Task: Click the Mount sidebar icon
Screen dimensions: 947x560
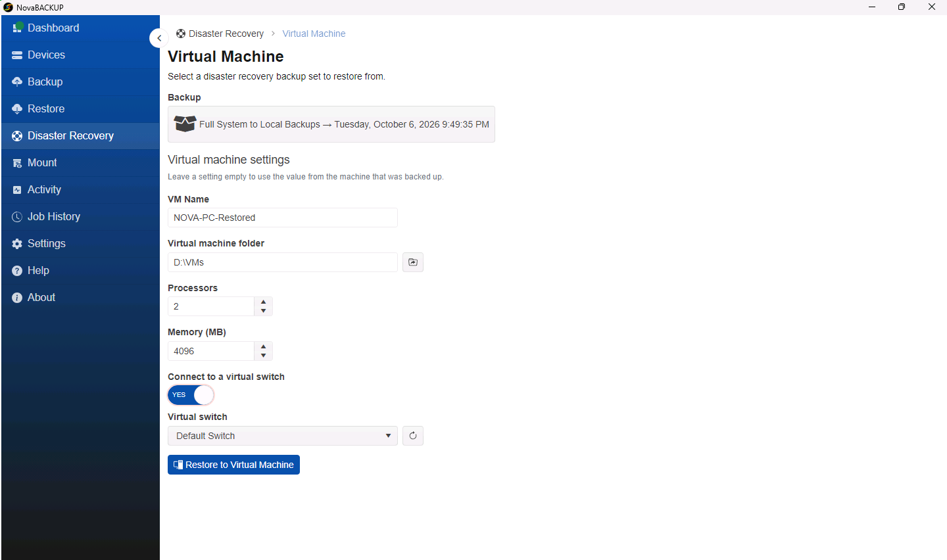Action: (x=17, y=163)
